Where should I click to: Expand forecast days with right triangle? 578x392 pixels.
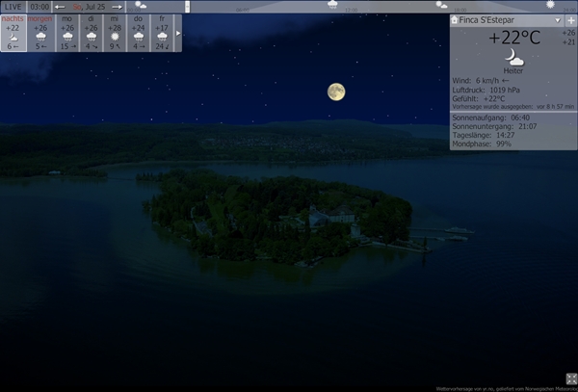tap(178, 33)
